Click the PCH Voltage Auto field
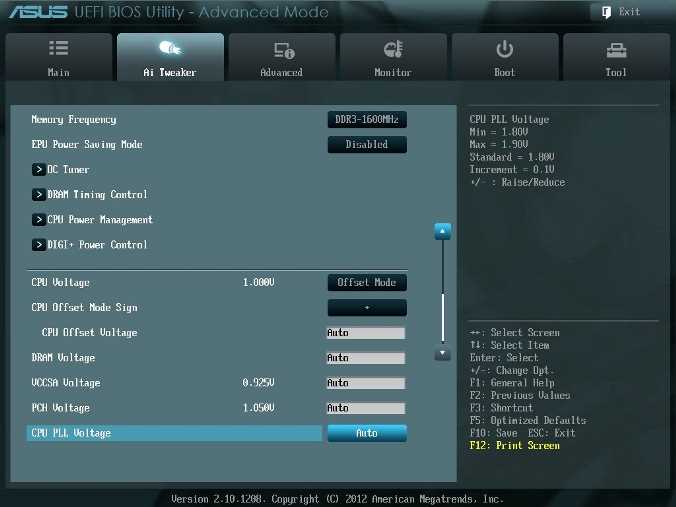The width and height of the screenshot is (676, 507). [366, 408]
